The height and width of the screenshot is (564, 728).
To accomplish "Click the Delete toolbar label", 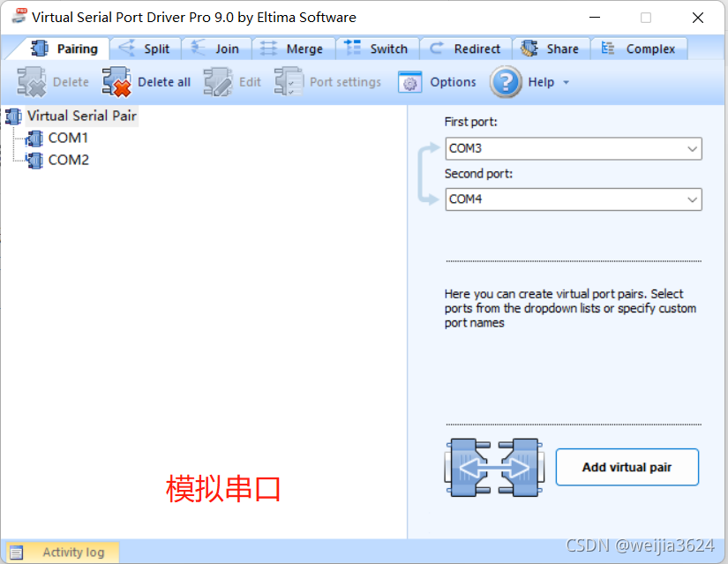I will (x=71, y=82).
